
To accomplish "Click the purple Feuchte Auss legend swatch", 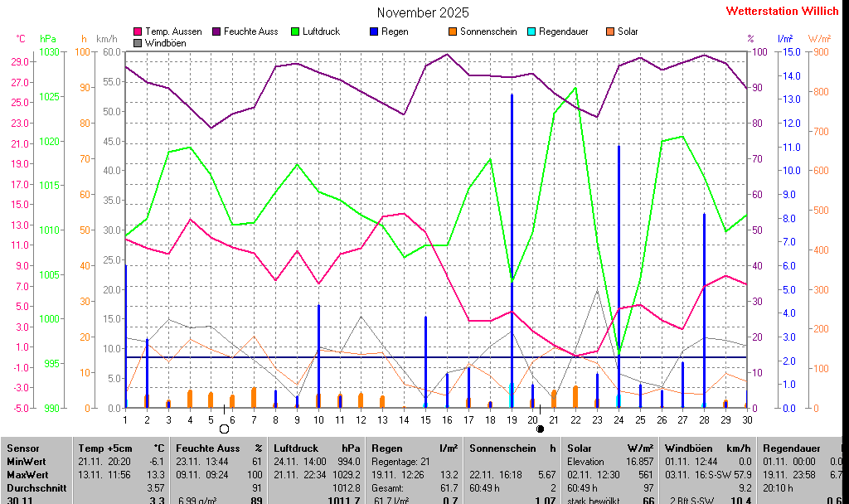I will click(x=217, y=31).
